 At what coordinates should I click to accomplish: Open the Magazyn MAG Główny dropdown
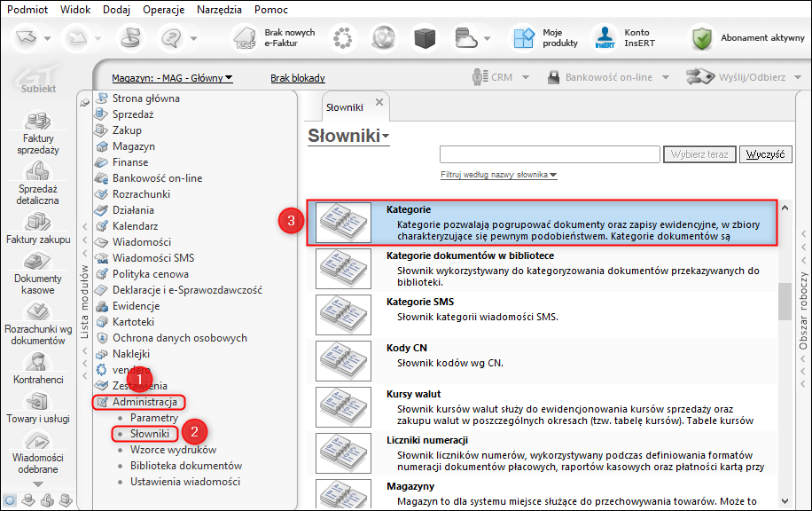(x=172, y=78)
